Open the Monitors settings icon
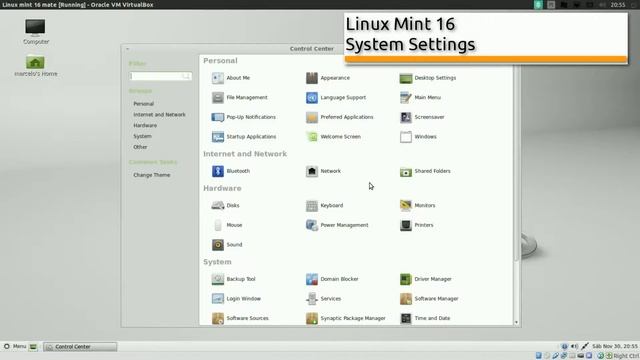 406,205
